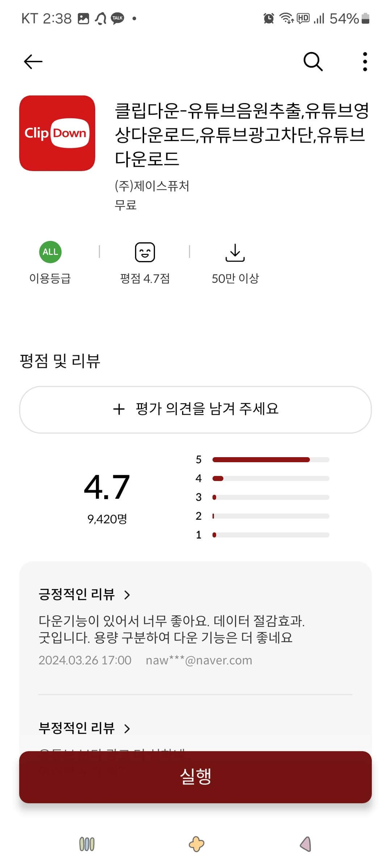Viewport: 391px width, 868px height.
Task: Tap the smiley rating 4.7 icon
Action: tap(145, 252)
